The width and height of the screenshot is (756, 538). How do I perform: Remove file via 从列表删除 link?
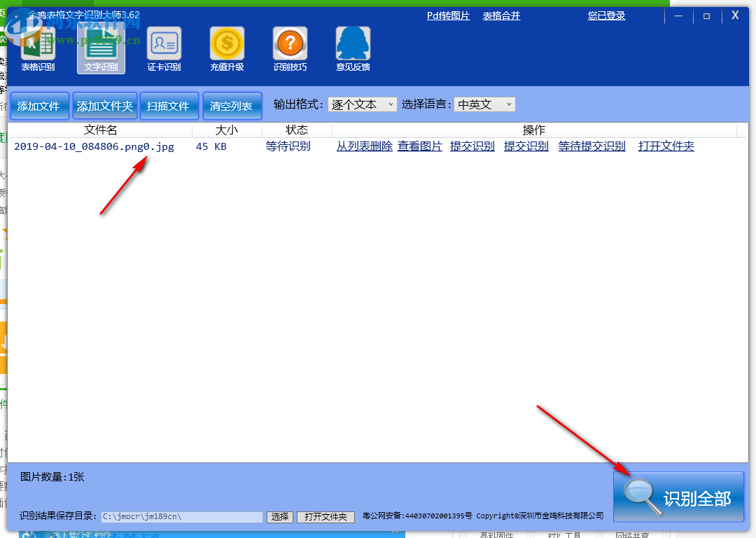tap(364, 146)
